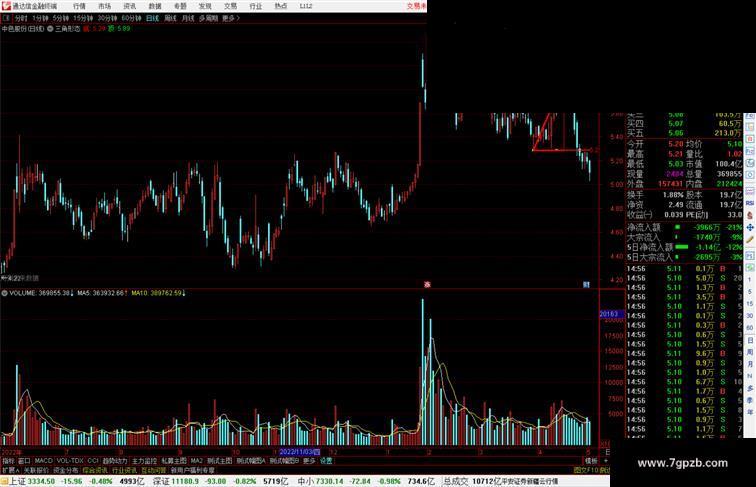Viewport: 756px width, 487px height.
Task: Click the 买五 order book row
Action: (684, 133)
